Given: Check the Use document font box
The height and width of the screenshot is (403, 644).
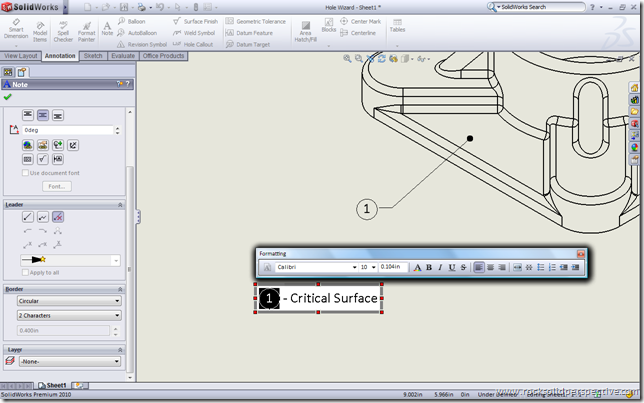Looking at the screenshot, I should click(25, 173).
